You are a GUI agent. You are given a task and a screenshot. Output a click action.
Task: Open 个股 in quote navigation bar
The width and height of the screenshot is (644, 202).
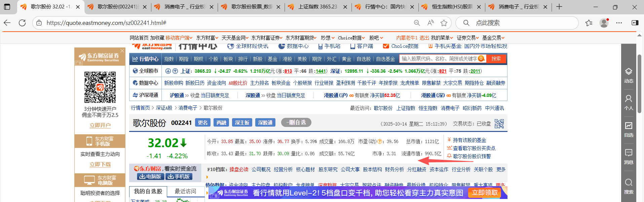pos(213,59)
